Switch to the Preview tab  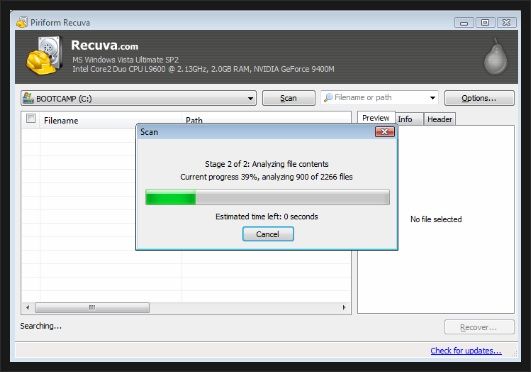[x=376, y=118]
